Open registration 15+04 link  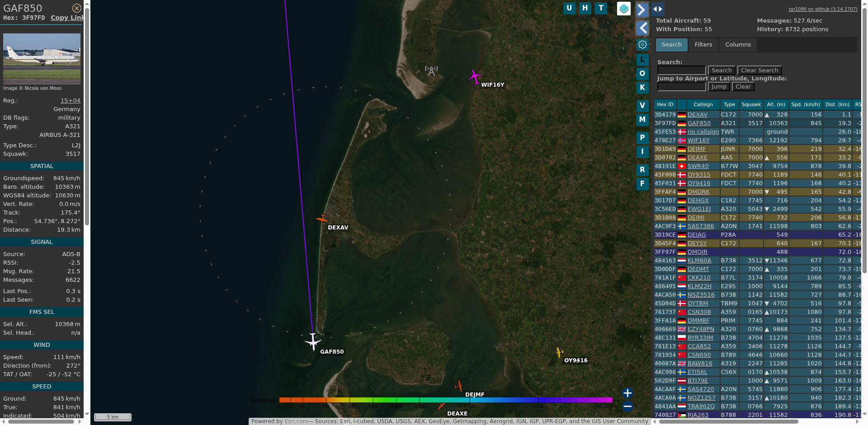[x=71, y=101]
